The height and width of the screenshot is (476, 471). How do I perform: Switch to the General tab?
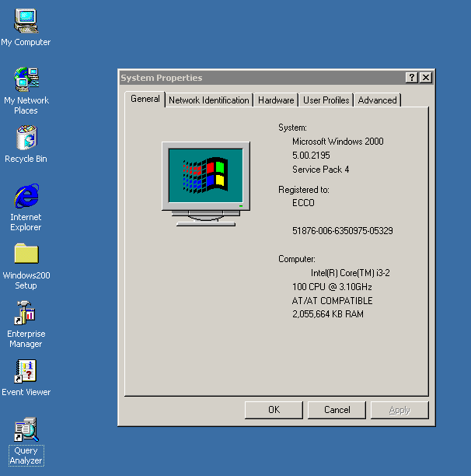[145, 99]
